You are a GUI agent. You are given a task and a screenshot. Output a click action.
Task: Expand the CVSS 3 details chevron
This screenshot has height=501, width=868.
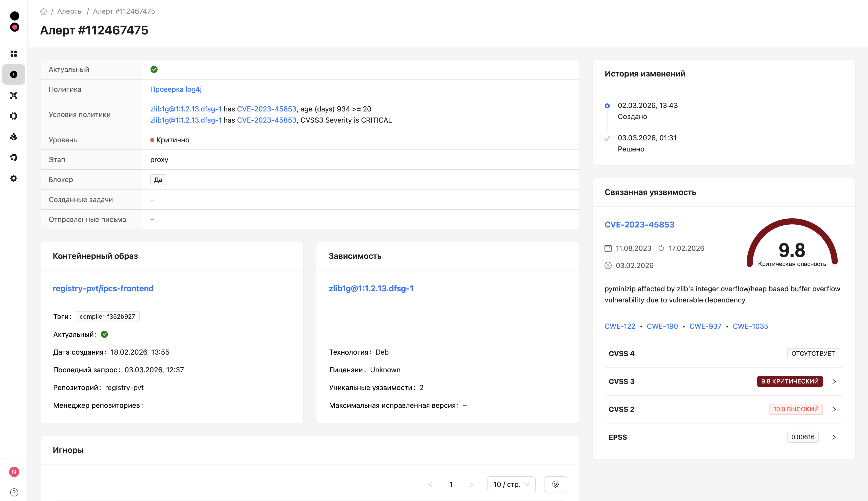(834, 381)
